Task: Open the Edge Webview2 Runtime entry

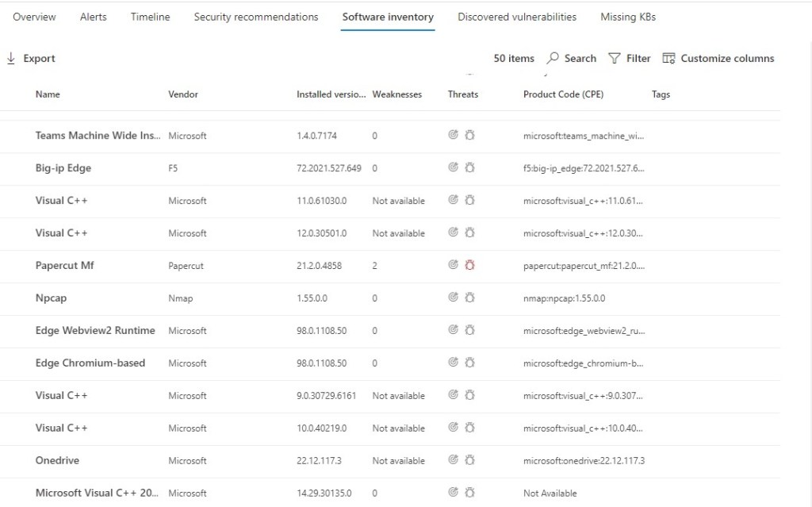Action: point(95,331)
